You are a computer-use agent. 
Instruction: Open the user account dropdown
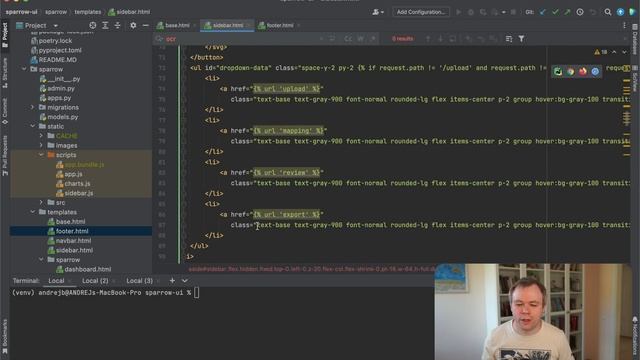(x=378, y=12)
